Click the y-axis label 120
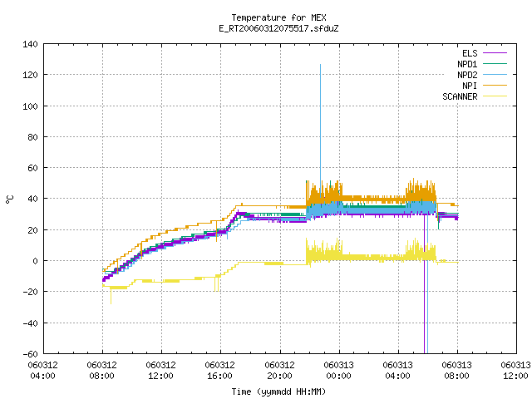 click(30, 75)
